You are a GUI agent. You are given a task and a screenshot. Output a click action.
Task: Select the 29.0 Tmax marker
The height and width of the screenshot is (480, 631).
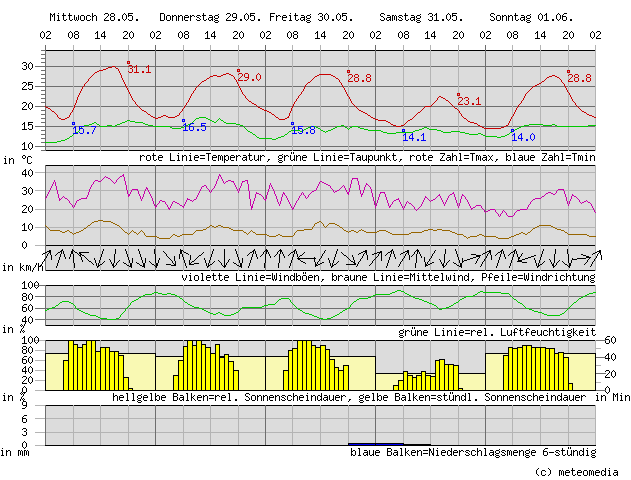[x=249, y=78]
